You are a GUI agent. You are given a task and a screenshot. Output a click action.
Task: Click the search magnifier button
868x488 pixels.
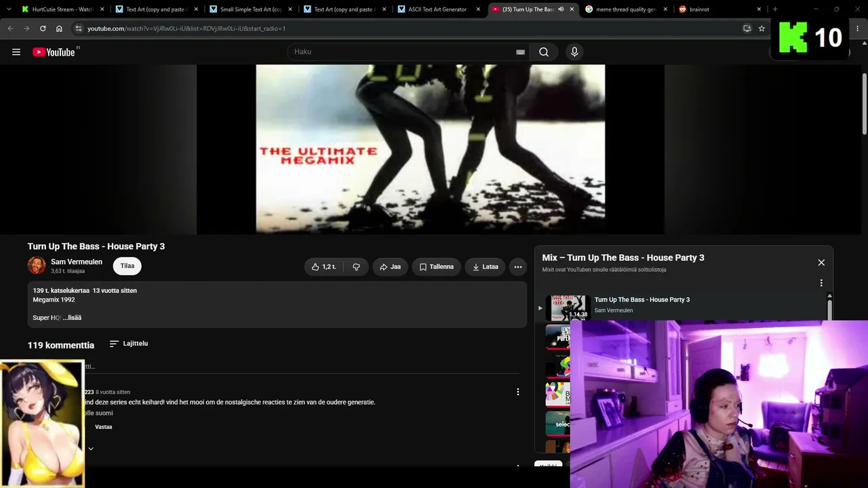click(x=544, y=52)
